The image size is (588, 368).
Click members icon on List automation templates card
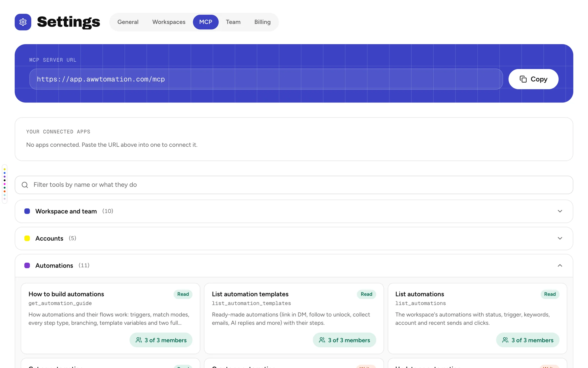coord(322,340)
